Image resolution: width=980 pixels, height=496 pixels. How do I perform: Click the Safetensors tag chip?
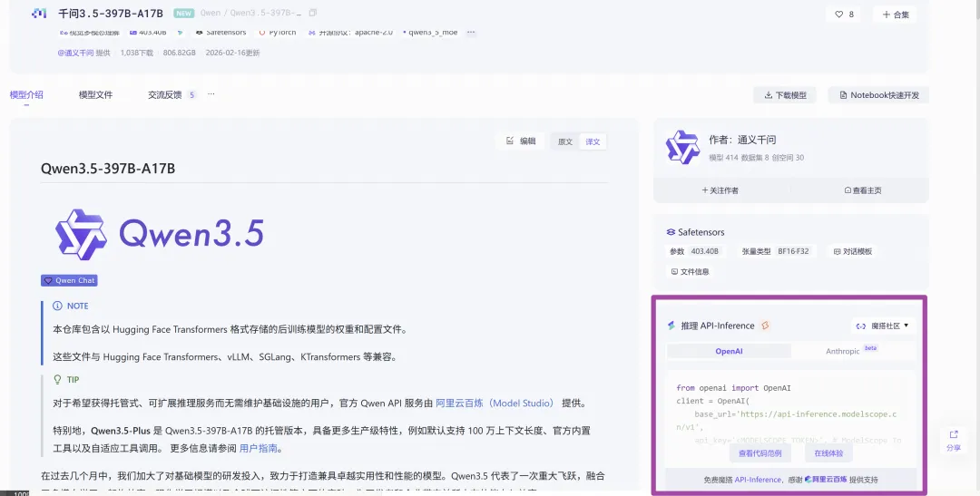[220, 32]
